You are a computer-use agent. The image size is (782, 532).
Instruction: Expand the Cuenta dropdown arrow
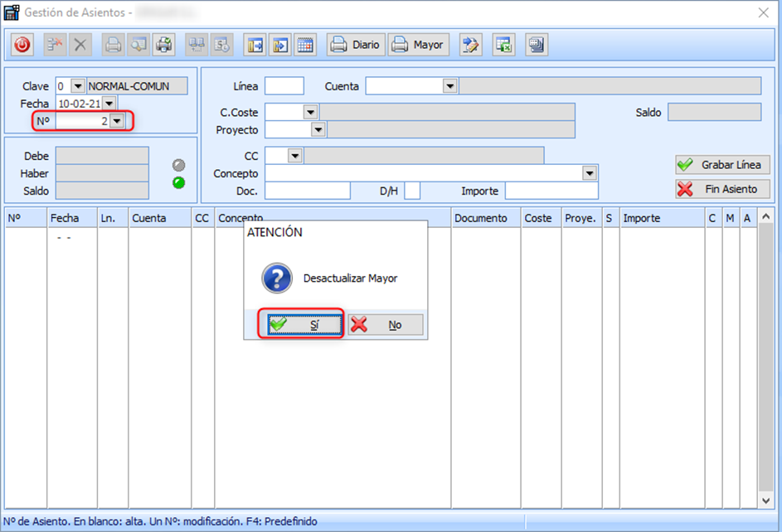[x=449, y=86]
